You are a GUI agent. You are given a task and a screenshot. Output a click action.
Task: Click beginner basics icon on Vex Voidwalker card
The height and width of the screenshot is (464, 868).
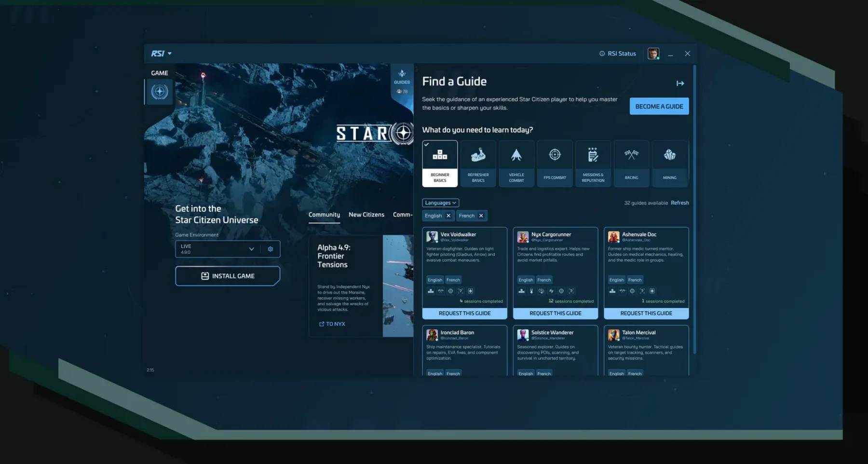coord(431,291)
